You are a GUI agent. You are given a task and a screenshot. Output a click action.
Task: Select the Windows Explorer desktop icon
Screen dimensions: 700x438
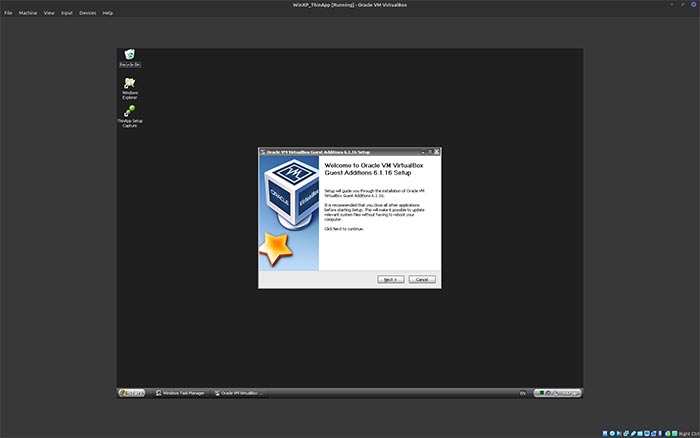(130, 88)
